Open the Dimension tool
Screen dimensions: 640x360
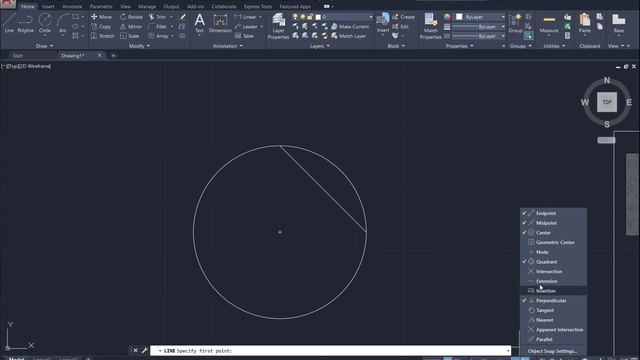pyautogui.click(x=220, y=23)
